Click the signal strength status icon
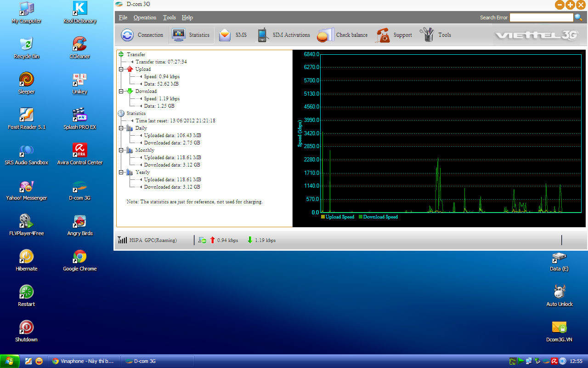This screenshot has width=588, height=368. pos(122,240)
